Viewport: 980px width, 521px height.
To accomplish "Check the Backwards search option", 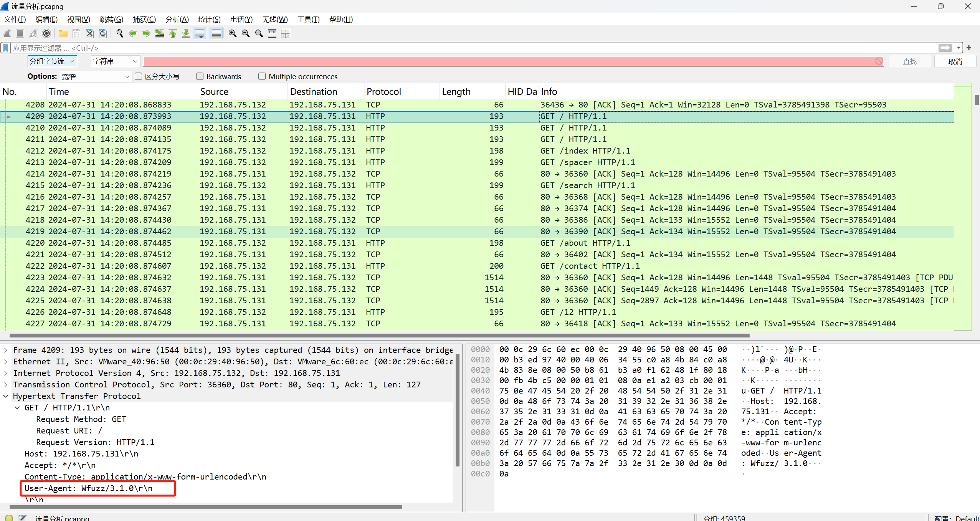I will tap(200, 76).
